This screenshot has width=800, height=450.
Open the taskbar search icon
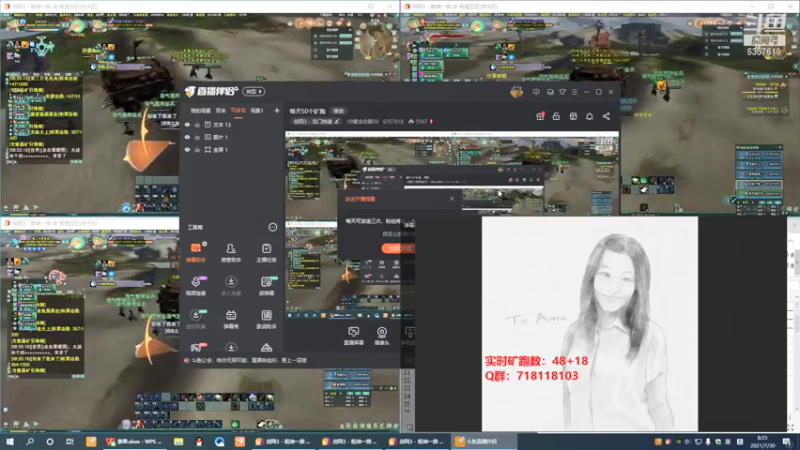(x=30, y=441)
